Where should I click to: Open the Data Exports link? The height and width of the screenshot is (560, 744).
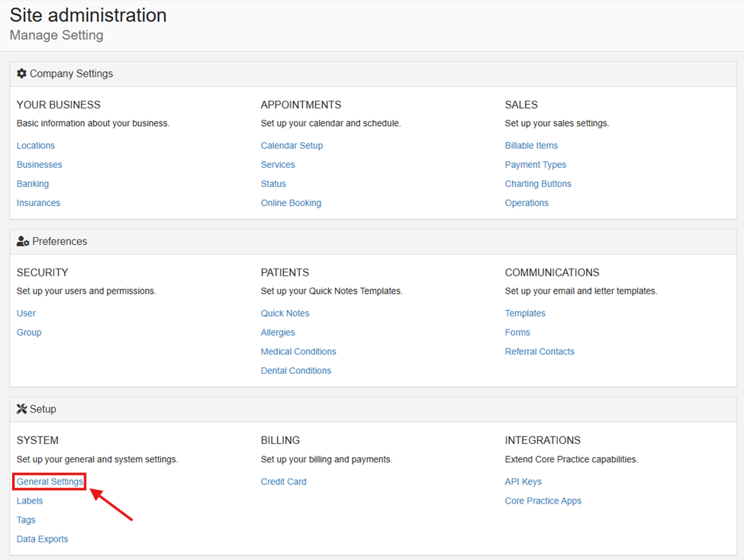[43, 539]
